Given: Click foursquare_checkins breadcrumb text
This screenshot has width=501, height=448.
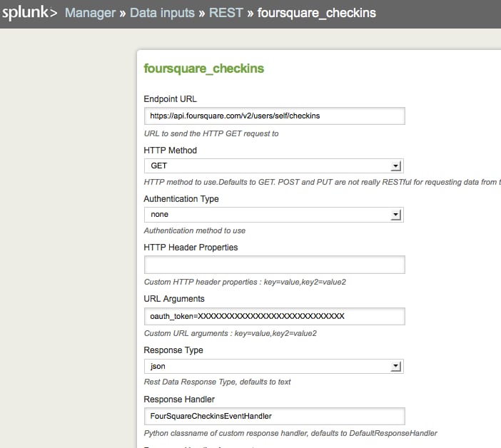Looking at the screenshot, I should coord(317,13).
